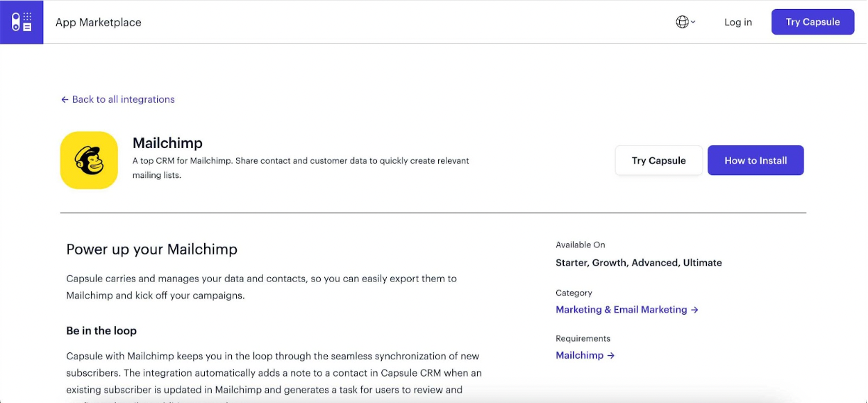Click 'Available On' label
The height and width of the screenshot is (403, 868).
(x=581, y=245)
